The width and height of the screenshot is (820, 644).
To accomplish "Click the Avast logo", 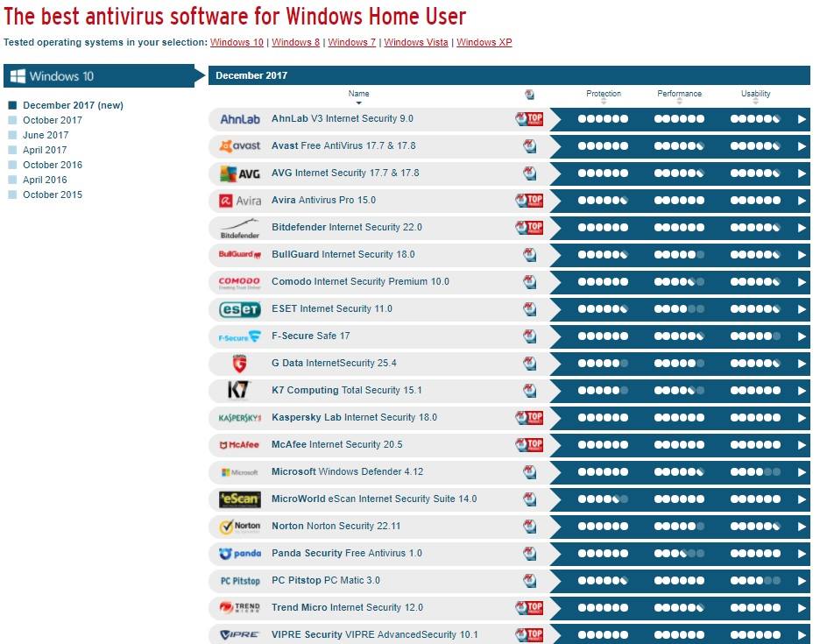I will pos(239,146).
